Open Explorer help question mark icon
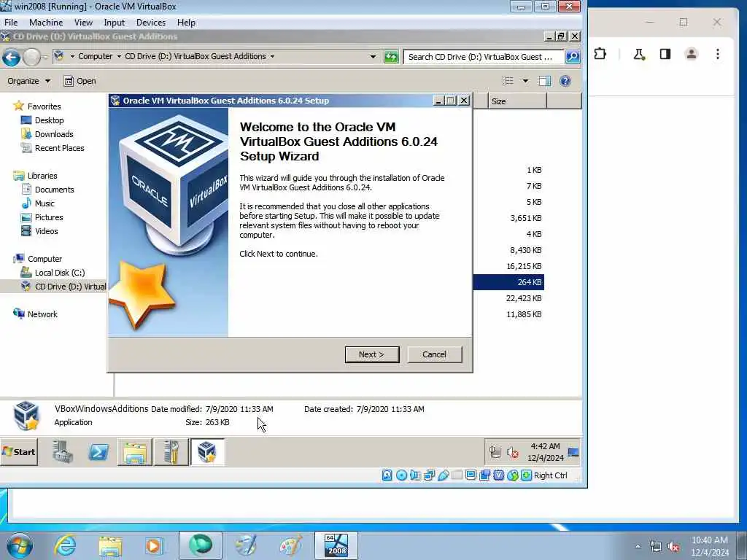 [565, 81]
